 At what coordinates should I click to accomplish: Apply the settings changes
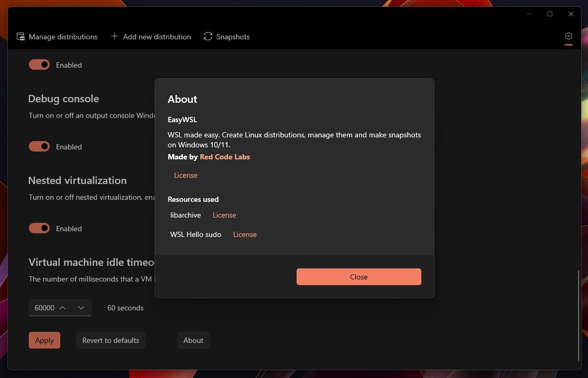coord(44,340)
